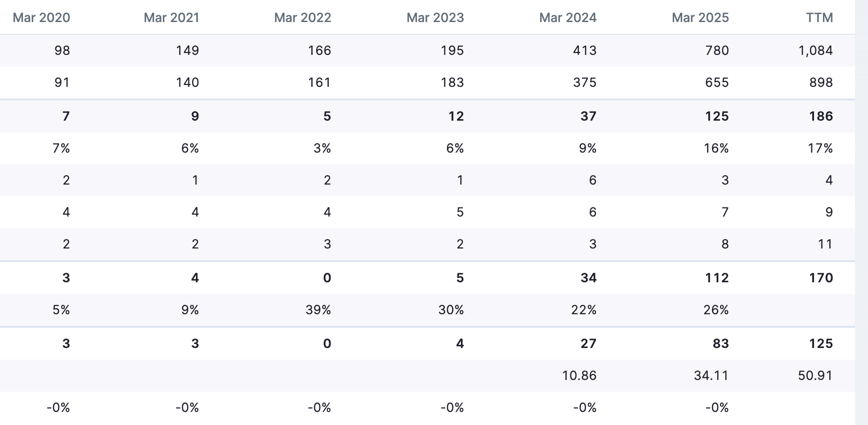This screenshot has width=868, height=425.
Task: Click the Mar 2025 column header
Action: tap(700, 18)
